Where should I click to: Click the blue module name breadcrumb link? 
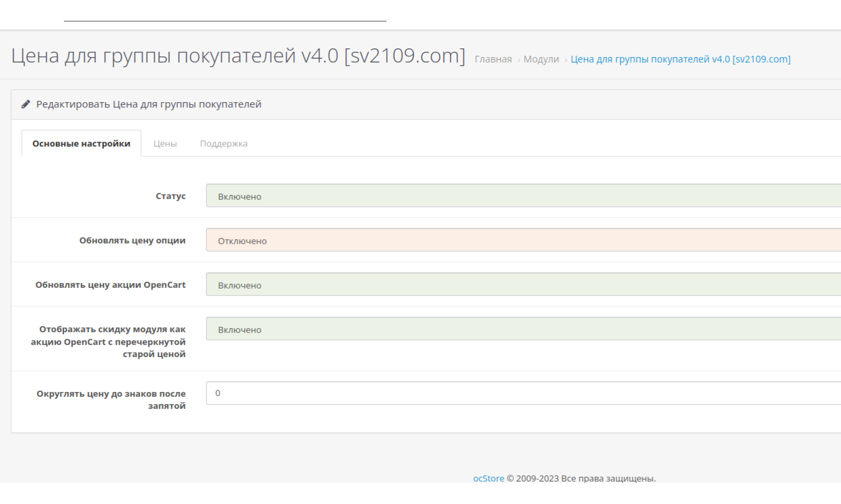(x=681, y=59)
